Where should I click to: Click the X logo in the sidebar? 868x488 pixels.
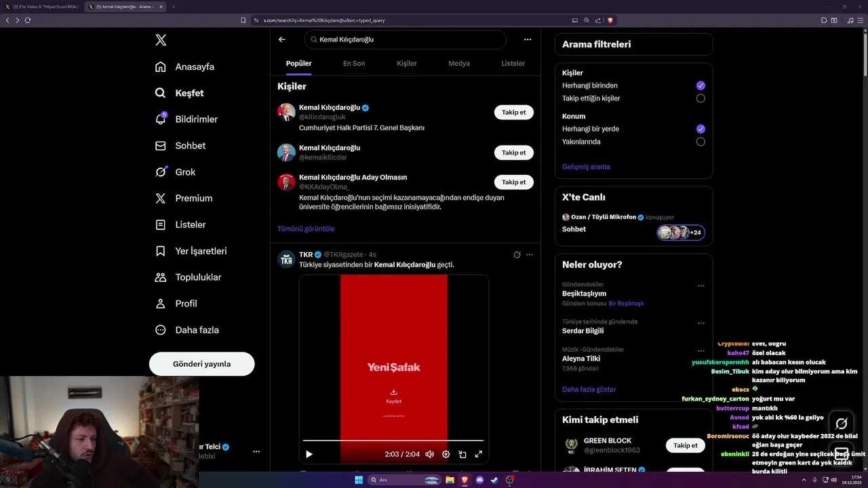[x=161, y=40]
